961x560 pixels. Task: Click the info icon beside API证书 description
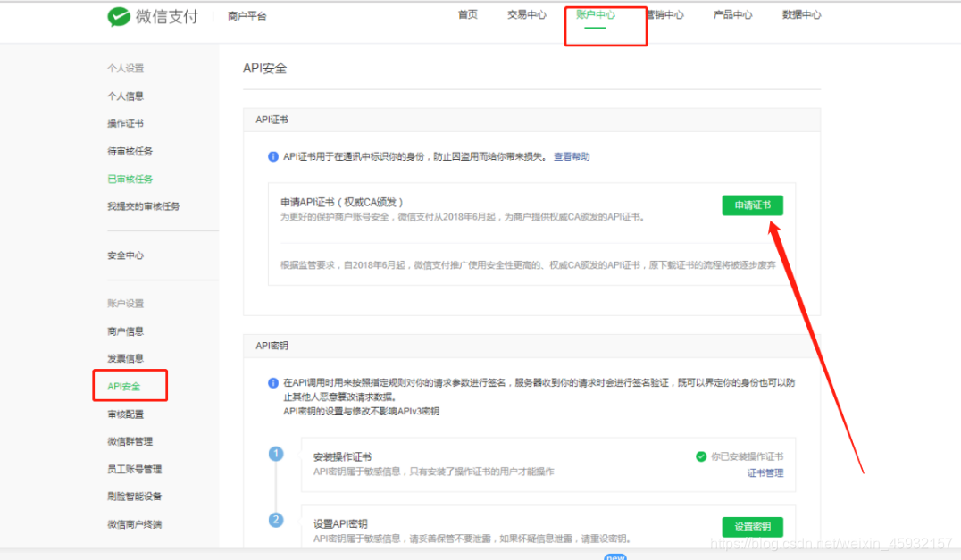[273, 157]
